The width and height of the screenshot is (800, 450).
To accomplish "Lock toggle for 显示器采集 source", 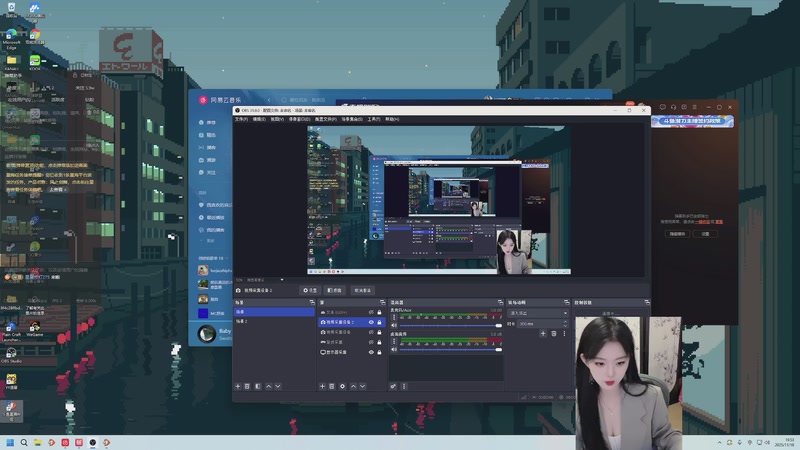I will pyautogui.click(x=379, y=353).
